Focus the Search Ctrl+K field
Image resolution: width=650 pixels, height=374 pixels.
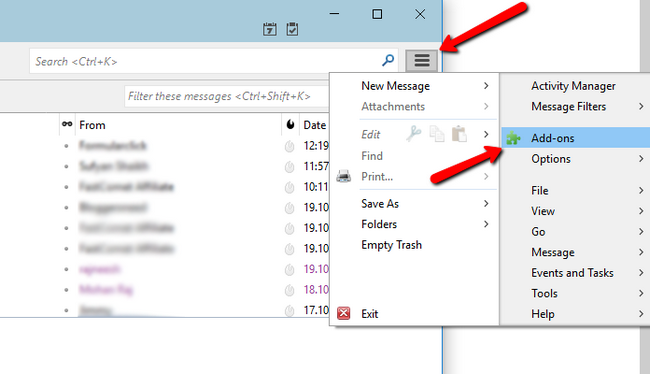pyautogui.click(x=213, y=61)
